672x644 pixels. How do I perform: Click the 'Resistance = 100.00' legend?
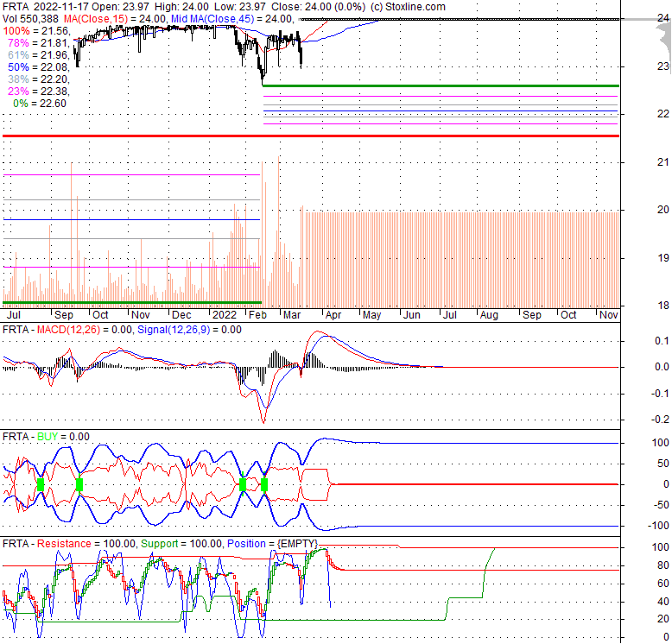(x=86, y=544)
